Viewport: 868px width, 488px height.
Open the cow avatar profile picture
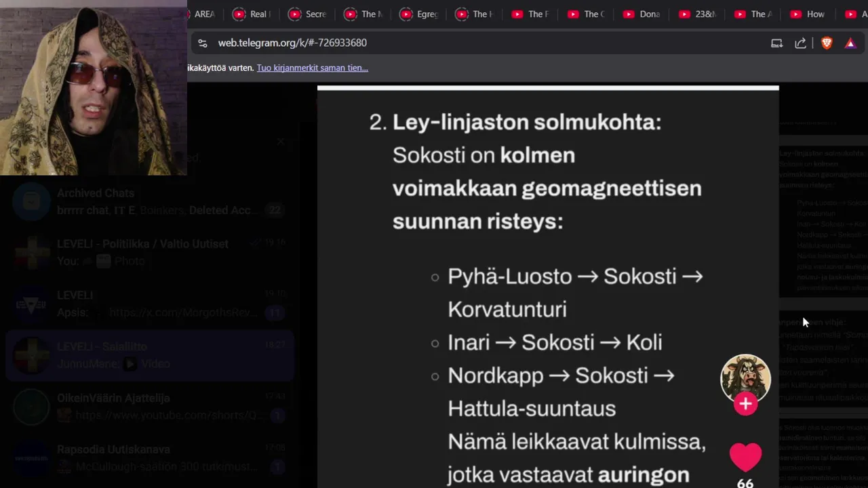click(745, 378)
